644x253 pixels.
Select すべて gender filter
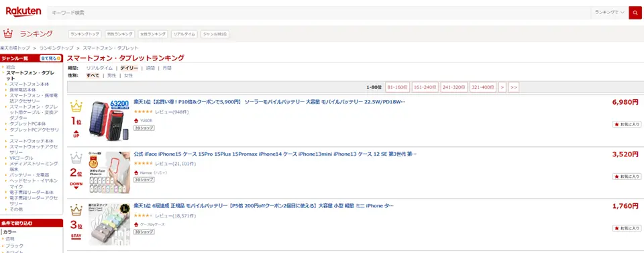point(93,76)
